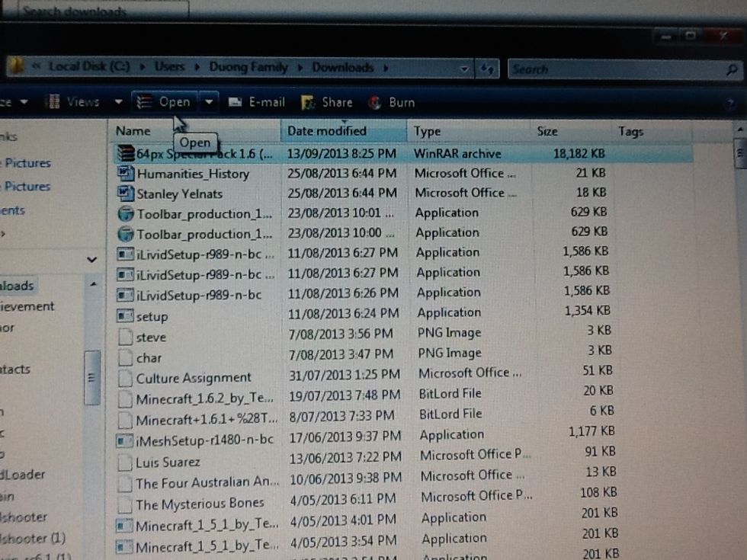Click the Burn toolbar button
The height and width of the screenshot is (560, 747).
pyautogui.click(x=392, y=102)
